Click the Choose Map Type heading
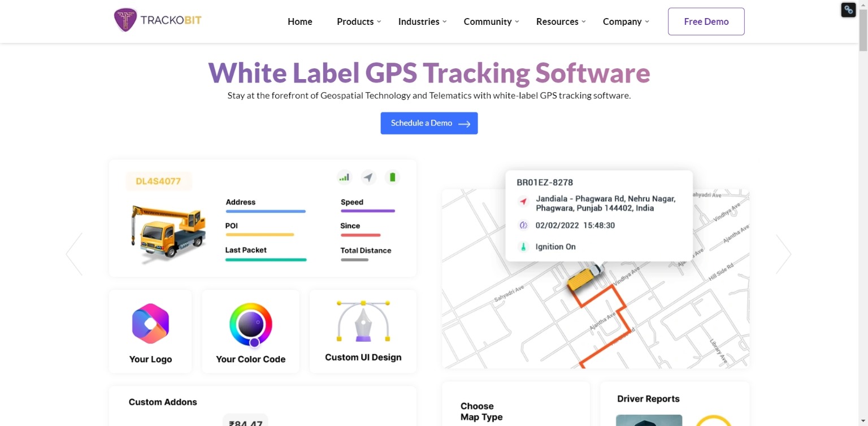This screenshot has width=868, height=426. tap(481, 412)
